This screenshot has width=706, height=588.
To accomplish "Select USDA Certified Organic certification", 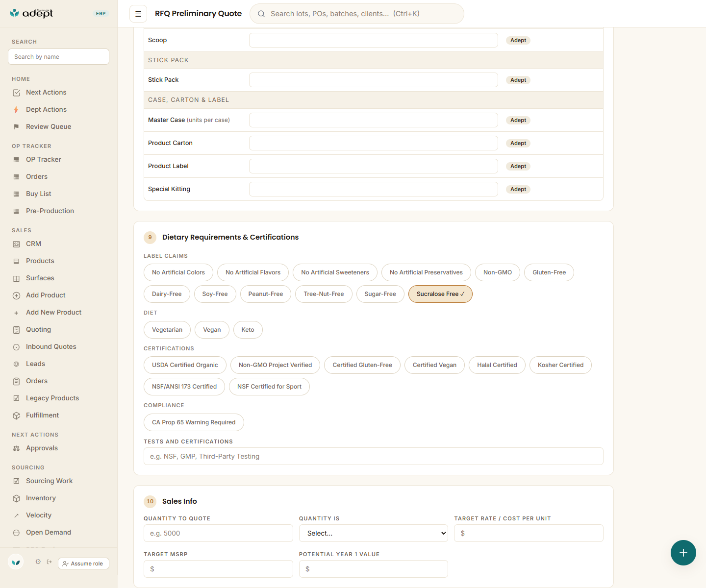I will 185,365.
